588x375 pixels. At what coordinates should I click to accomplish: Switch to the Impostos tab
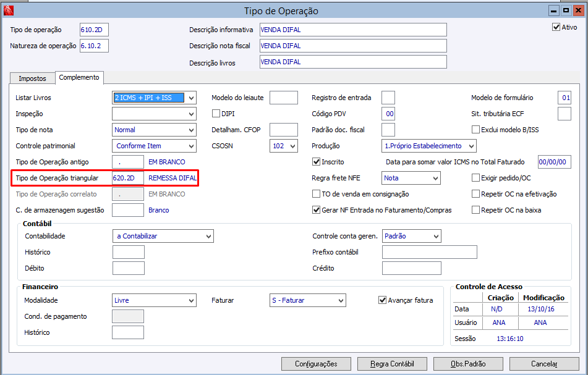(32, 78)
